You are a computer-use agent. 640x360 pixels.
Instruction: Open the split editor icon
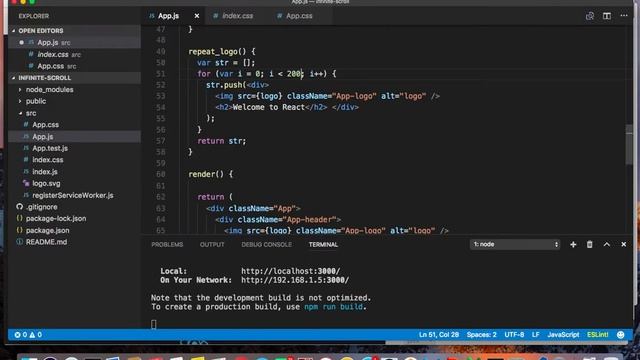[607, 16]
